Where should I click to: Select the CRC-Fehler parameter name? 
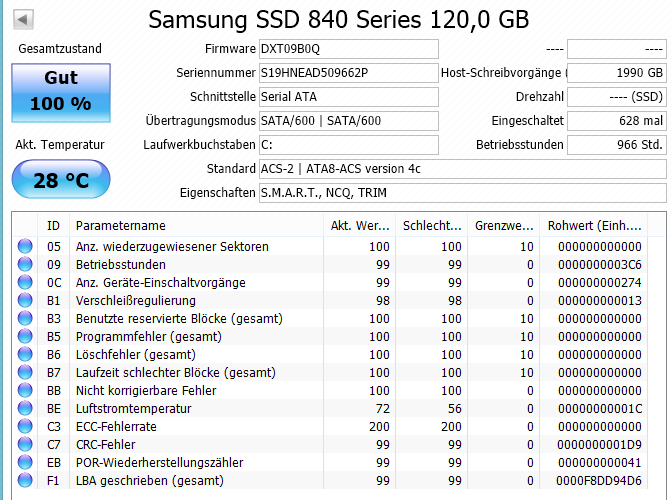pyautogui.click(x=106, y=444)
